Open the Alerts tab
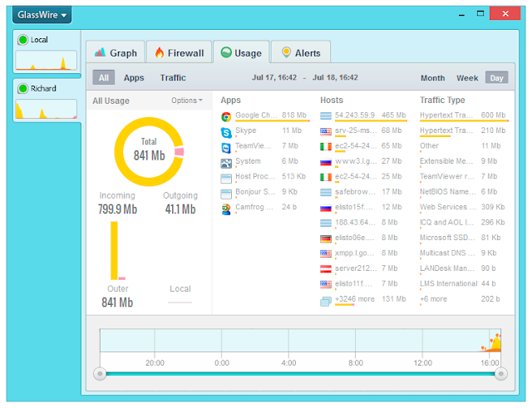532x408 pixels. pos(301,53)
